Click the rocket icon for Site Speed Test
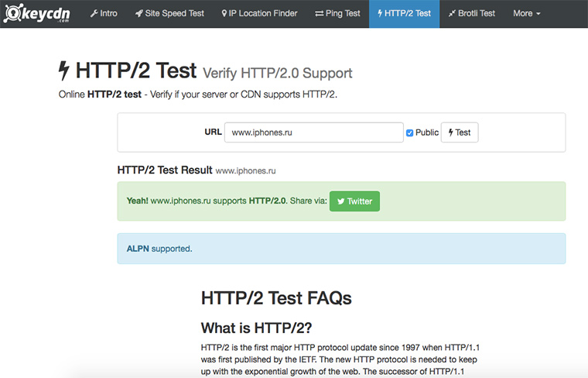Screen dimensions: 588x378 (139, 14)
